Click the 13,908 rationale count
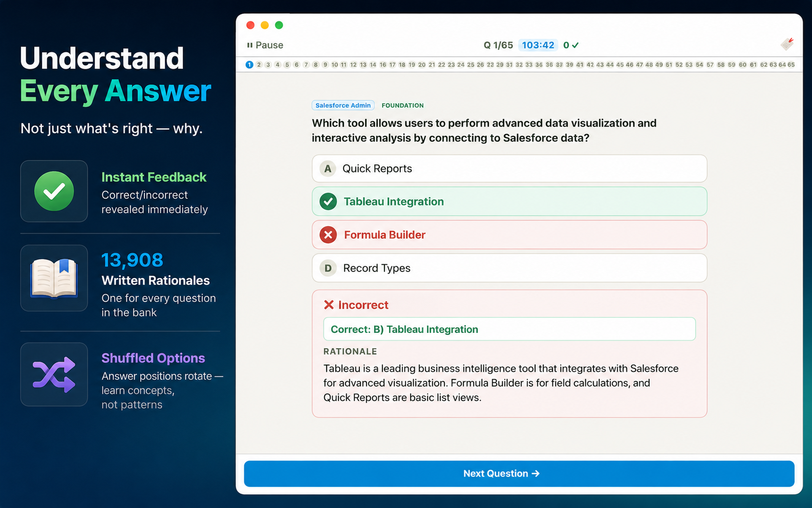Screen dimensions: 812x508 (x=132, y=260)
